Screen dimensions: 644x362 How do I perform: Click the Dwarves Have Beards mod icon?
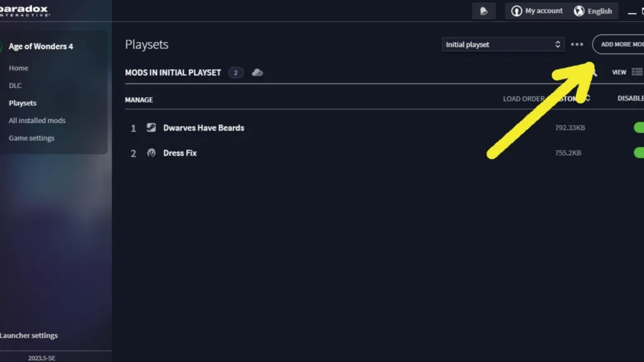tap(151, 128)
